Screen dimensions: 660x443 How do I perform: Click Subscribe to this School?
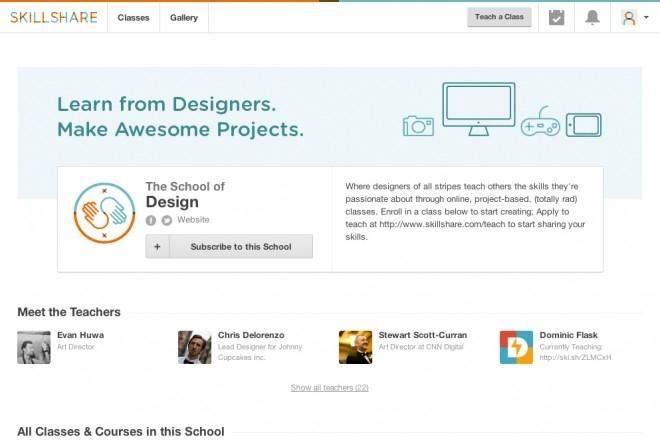coord(241,247)
